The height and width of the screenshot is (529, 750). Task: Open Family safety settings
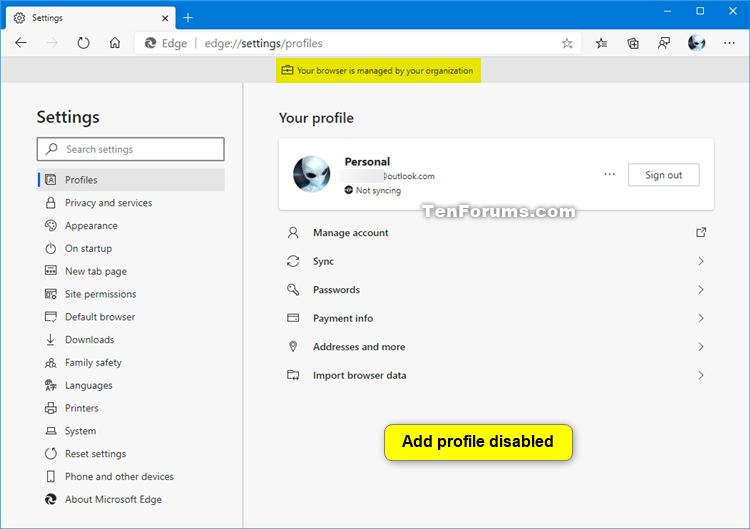pyautogui.click(x=93, y=363)
